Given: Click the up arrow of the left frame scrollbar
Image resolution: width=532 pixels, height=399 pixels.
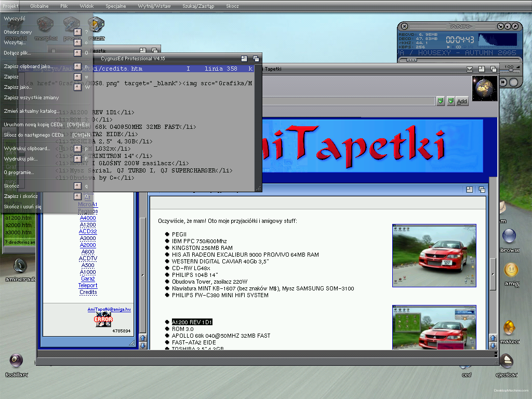Looking at the screenshot, I should pyautogui.click(x=143, y=338).
